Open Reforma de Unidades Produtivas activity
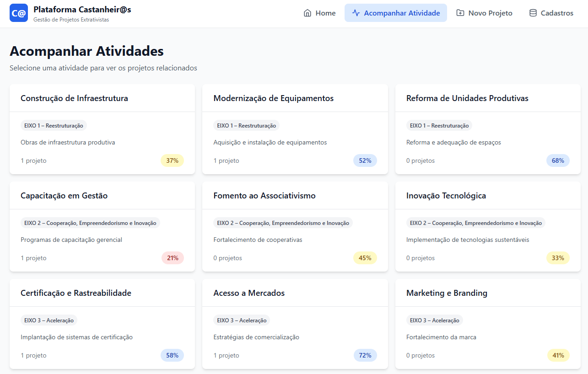588x374 pixels. point(488,129)
